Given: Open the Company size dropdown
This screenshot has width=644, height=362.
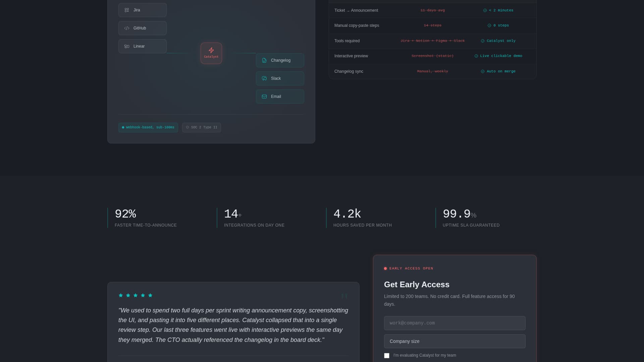Looking at the screenshot, I should pos(455,341).
